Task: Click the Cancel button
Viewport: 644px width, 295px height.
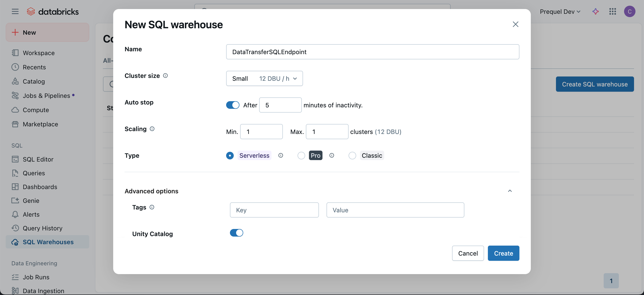Action: tap(468, 253)
